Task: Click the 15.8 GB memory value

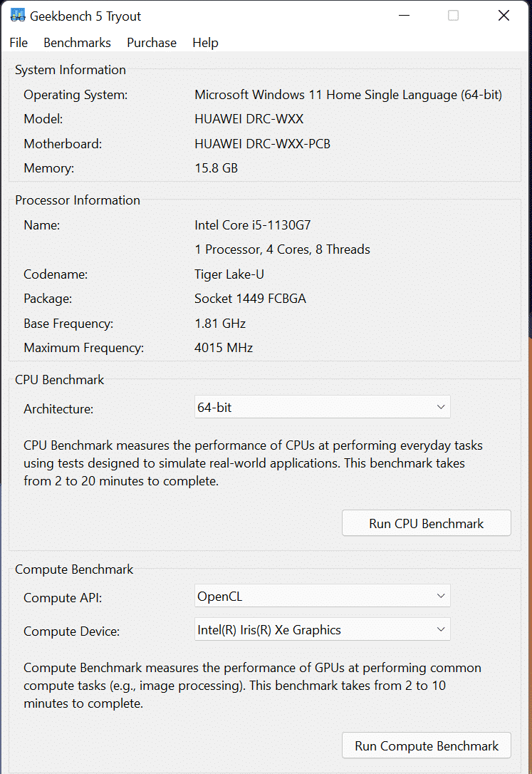Action: point(217,168)
